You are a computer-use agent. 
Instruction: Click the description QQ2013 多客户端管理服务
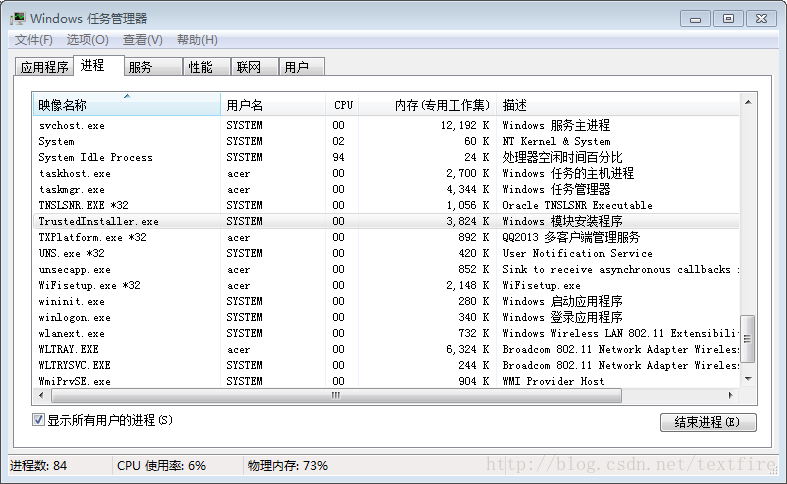pos(571,237)
